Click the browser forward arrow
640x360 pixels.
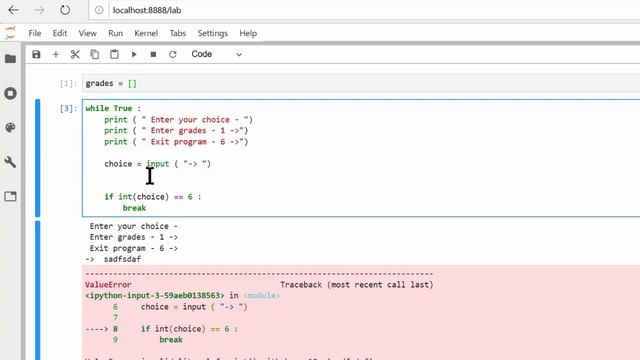39,10
